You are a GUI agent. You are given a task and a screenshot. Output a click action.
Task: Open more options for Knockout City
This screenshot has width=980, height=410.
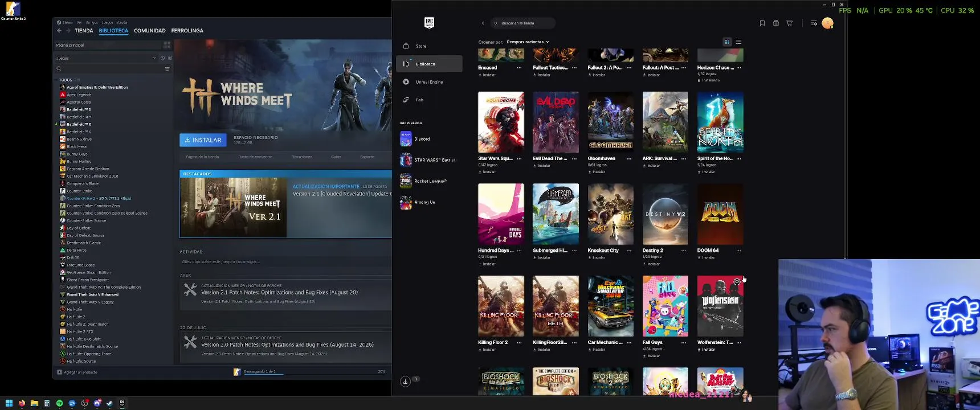coord(629,251)
